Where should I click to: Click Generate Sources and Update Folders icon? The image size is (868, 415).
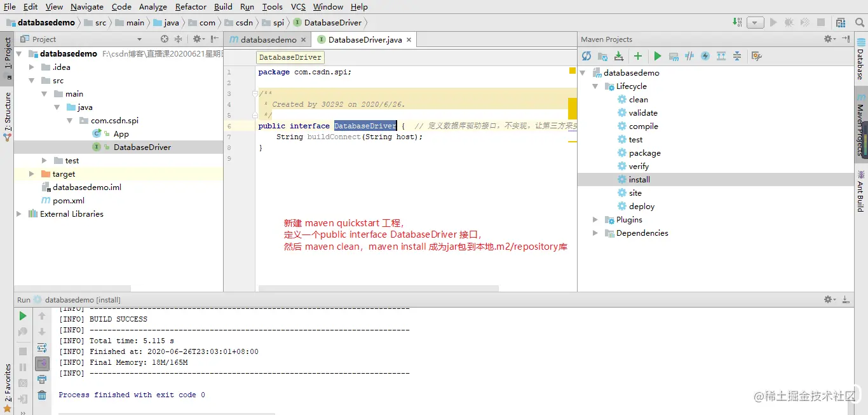coord(602,56)
